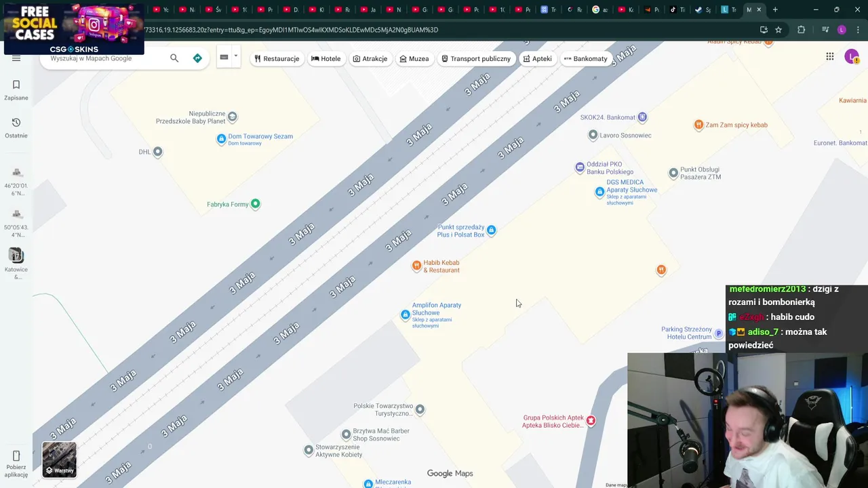Click the map search input field
This screenshot has height=488, width=868.
(105, 58)
